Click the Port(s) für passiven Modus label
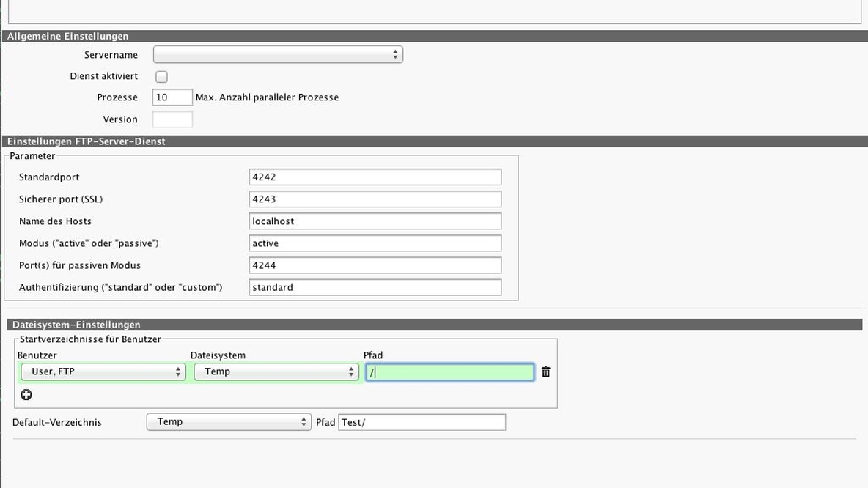Screen dimensions: 868x488 pyautogui.click(x=80, y=265)
